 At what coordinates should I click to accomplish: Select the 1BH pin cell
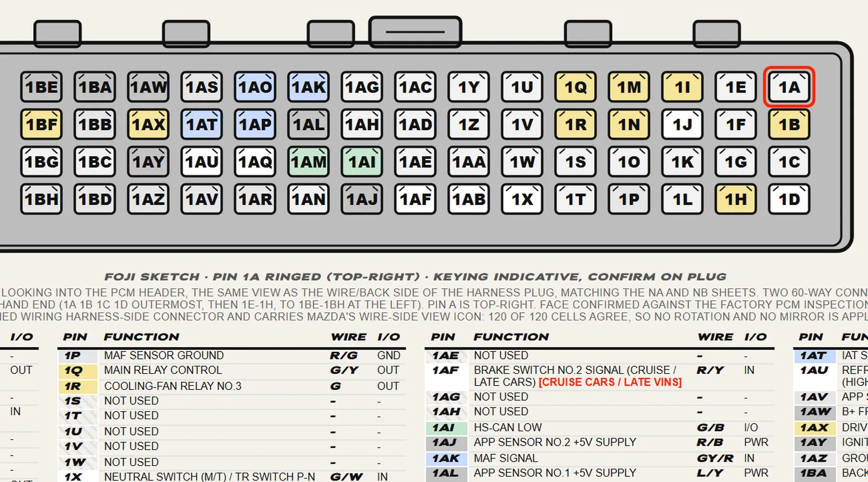coord(41,199)
